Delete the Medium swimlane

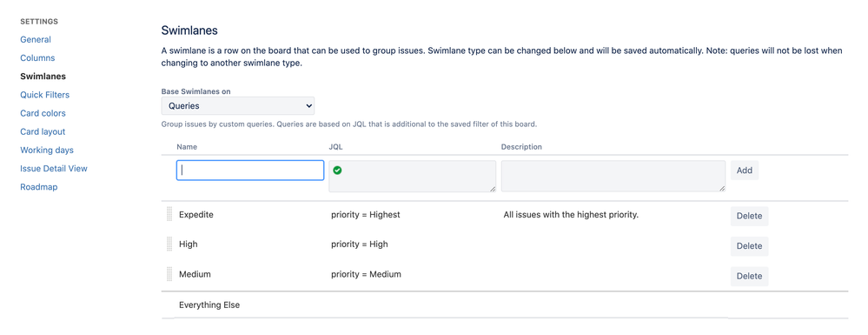click(750, 276)
